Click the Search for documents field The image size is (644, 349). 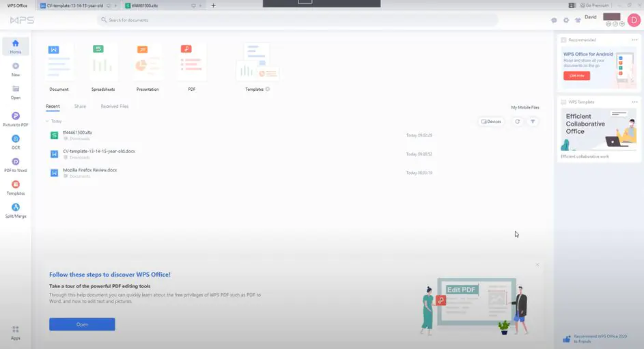tap(297, 20)
